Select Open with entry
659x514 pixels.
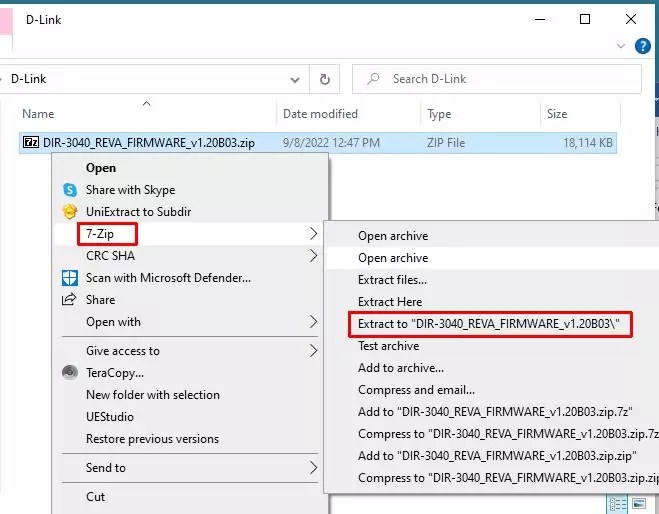tap(113, 322)
